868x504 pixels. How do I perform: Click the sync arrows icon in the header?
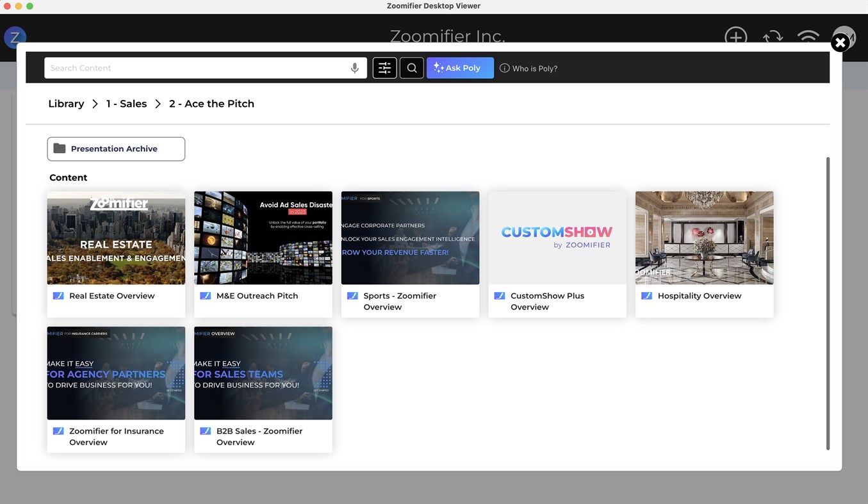[772, 37]
